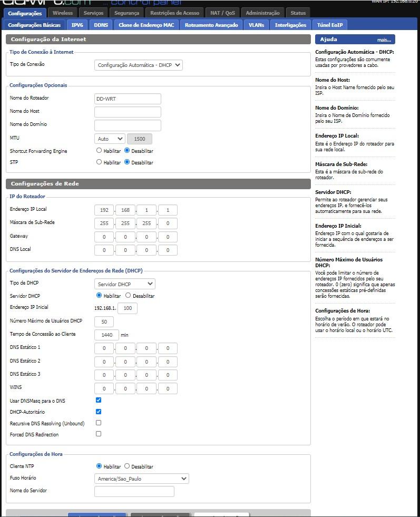Click first octet of DNS Estático 1
This screenshot has height=517, width=420.
(x=104, y=348)
